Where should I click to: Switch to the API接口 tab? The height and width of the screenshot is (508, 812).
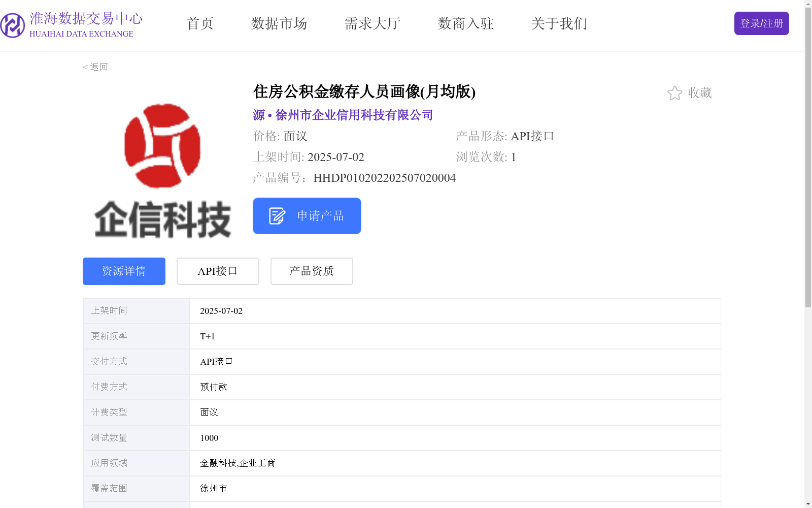(218, 271)
